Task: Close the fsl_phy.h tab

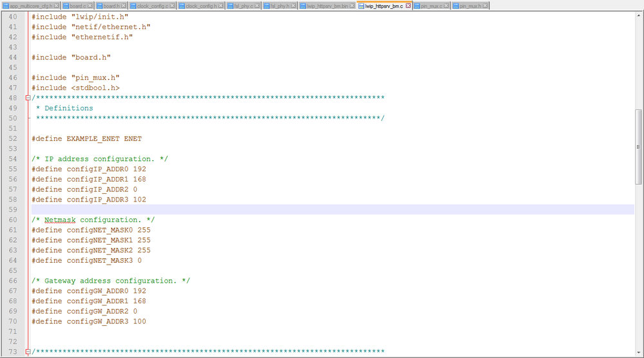Action: coord(293,6)
